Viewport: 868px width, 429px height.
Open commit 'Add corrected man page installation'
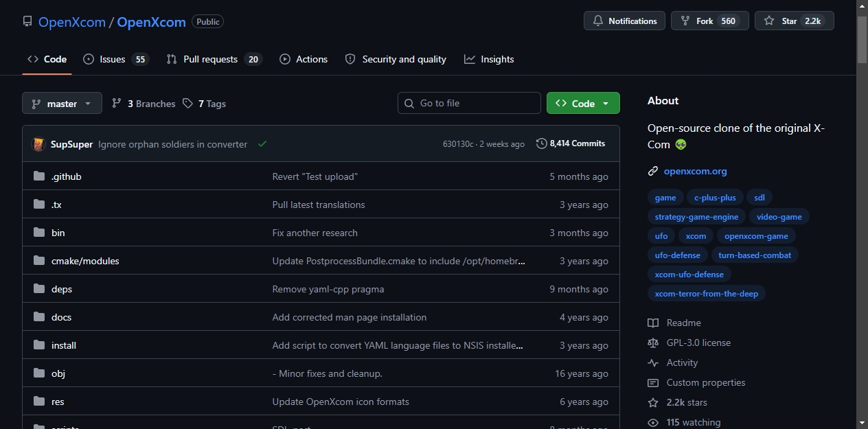coord(350,317)
